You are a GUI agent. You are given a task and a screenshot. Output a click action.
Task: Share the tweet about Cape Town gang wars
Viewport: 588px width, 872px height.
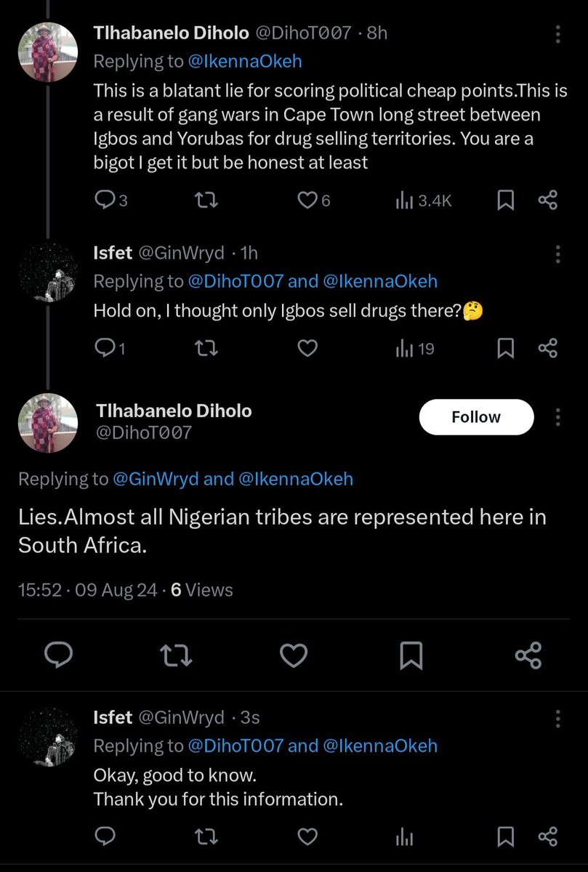547,200
